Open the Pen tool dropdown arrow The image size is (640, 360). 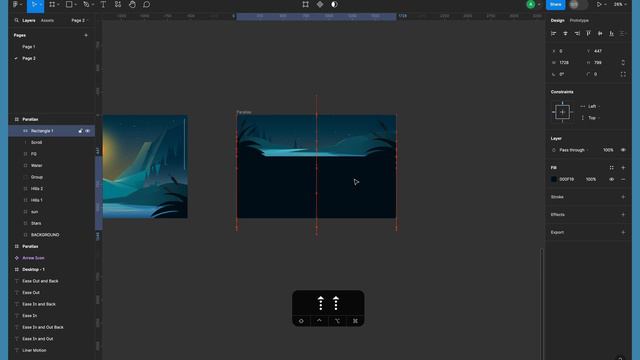[x=92, y=5]
